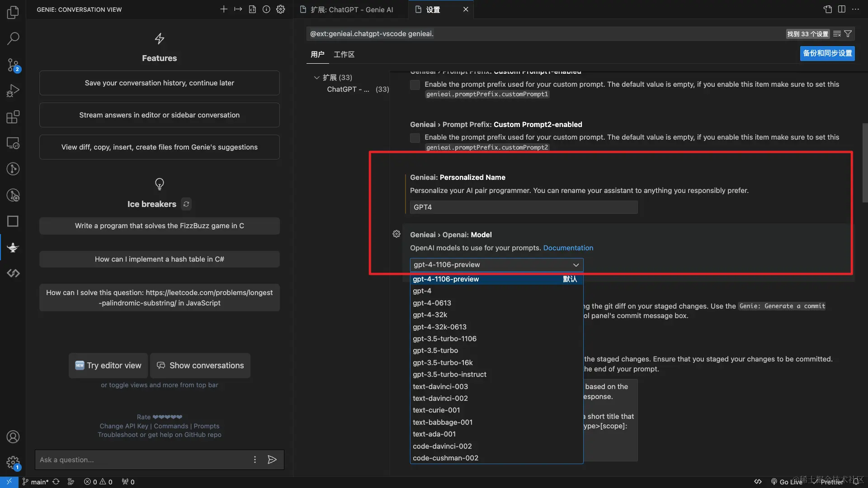The width and height of the screenshot is (868, 488).
Task: Open the Explorer view in activity bar
Action: [x=13, y=12]
